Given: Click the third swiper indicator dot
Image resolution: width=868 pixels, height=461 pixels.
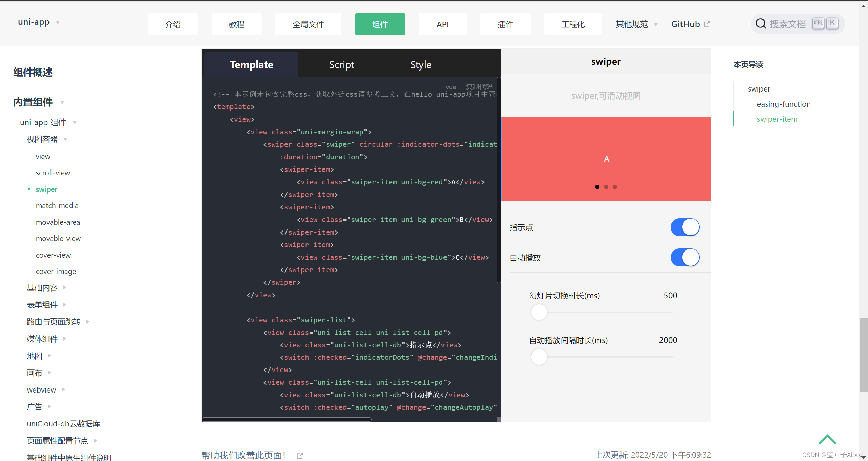Looking at the screenshot, I should 615,187.
